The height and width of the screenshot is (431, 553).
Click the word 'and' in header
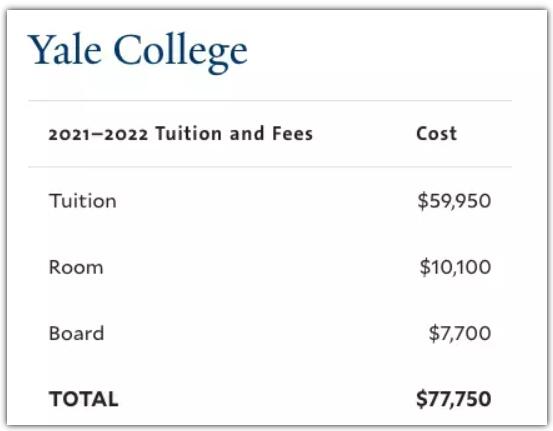[247, 134]
